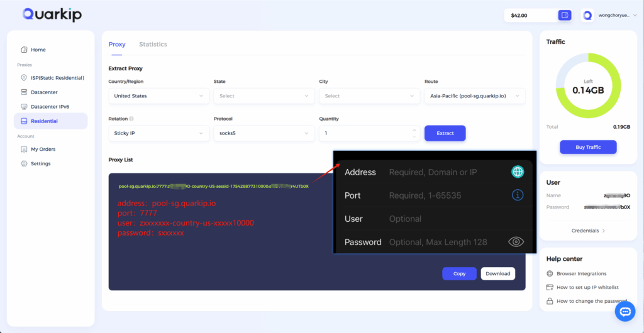
Task: Decrease the Quantity value
Action: click(x=414, y=136)
